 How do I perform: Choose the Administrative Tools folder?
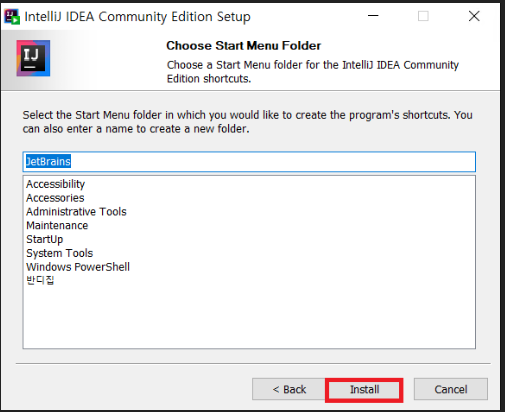76,212
